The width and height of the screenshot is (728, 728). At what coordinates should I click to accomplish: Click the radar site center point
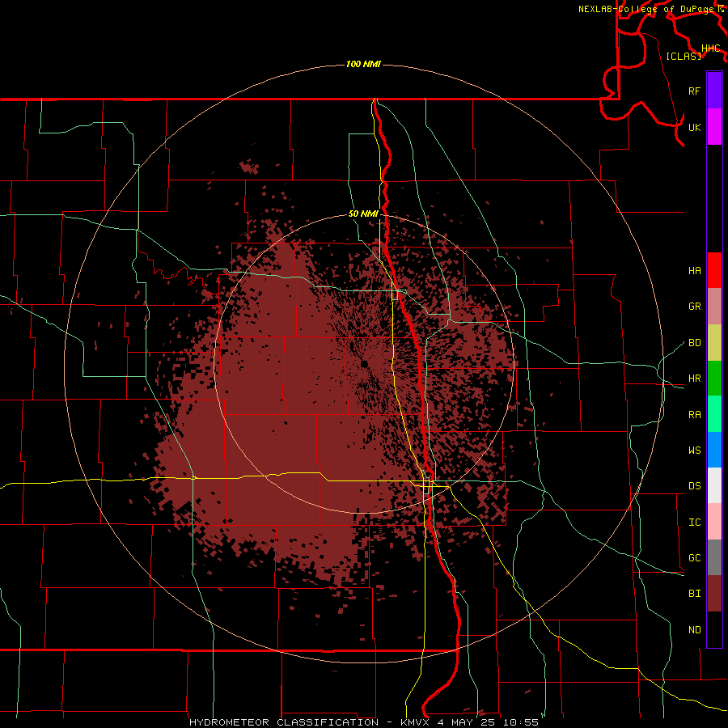tap(364, 363)
